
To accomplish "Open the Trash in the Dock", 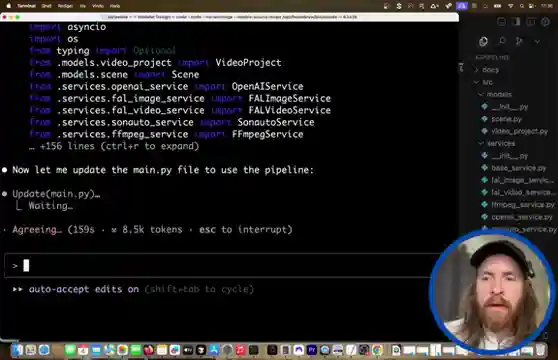I will 541,350.
